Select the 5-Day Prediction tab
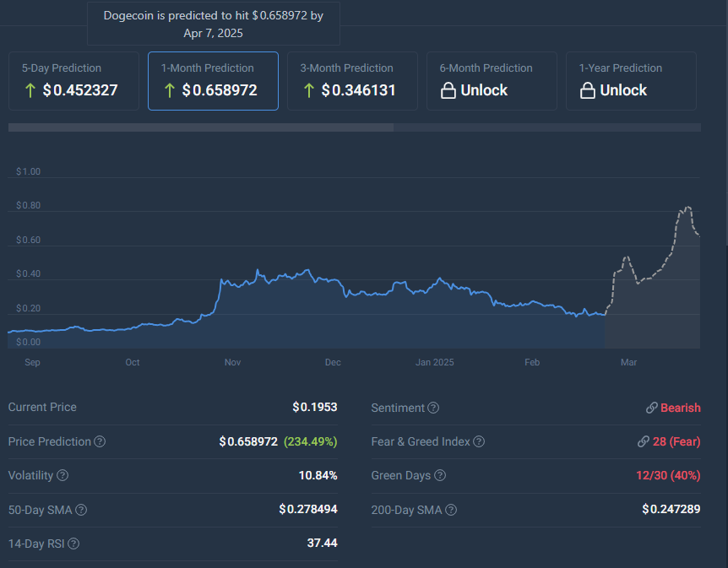Viewport: 728px width, 568px height. click(73, 81)
